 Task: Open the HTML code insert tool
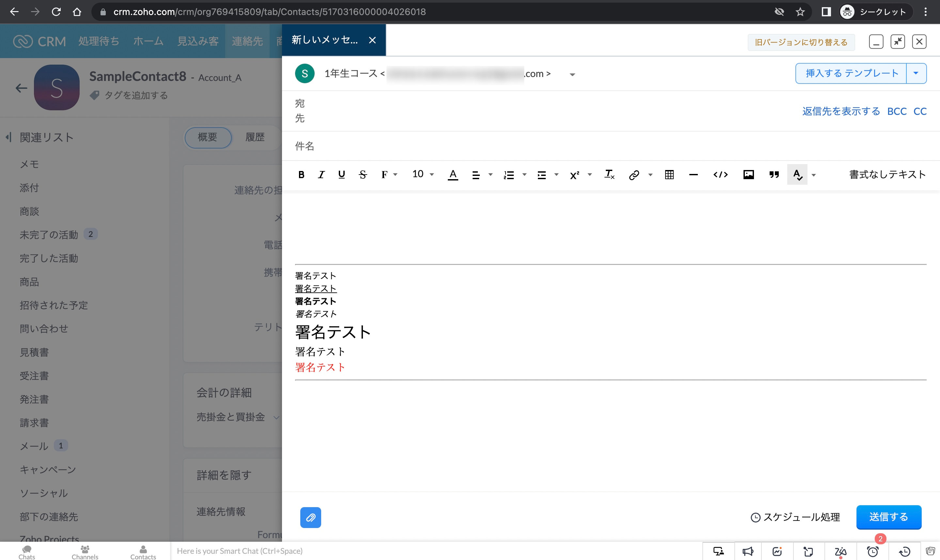pyautogui.click(x=720, y=174)
